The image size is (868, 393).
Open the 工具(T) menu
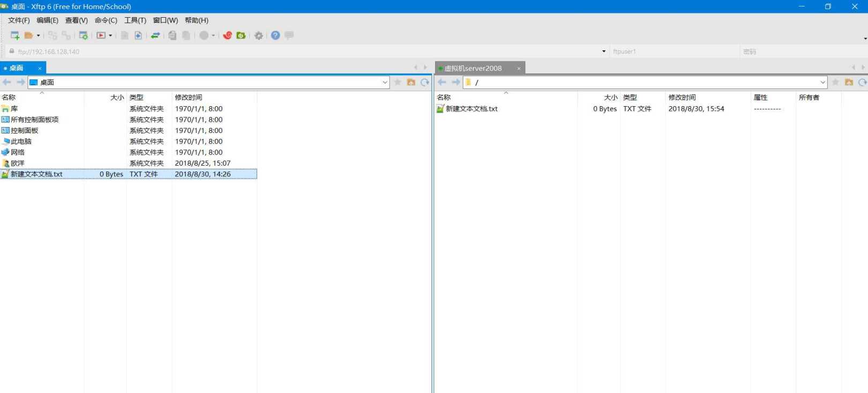(x=135, y=20)
